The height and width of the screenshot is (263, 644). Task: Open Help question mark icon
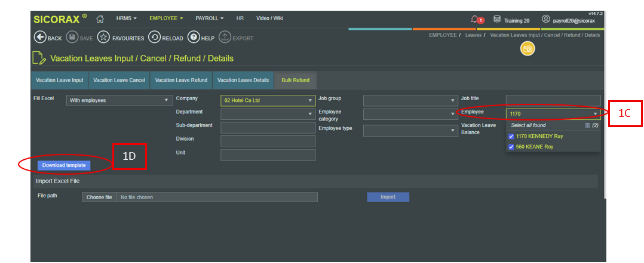[x=194, y=38]
